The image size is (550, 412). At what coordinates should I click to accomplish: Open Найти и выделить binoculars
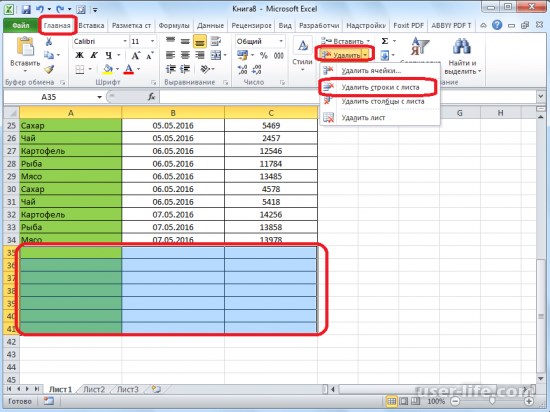(x=462, y=56)
